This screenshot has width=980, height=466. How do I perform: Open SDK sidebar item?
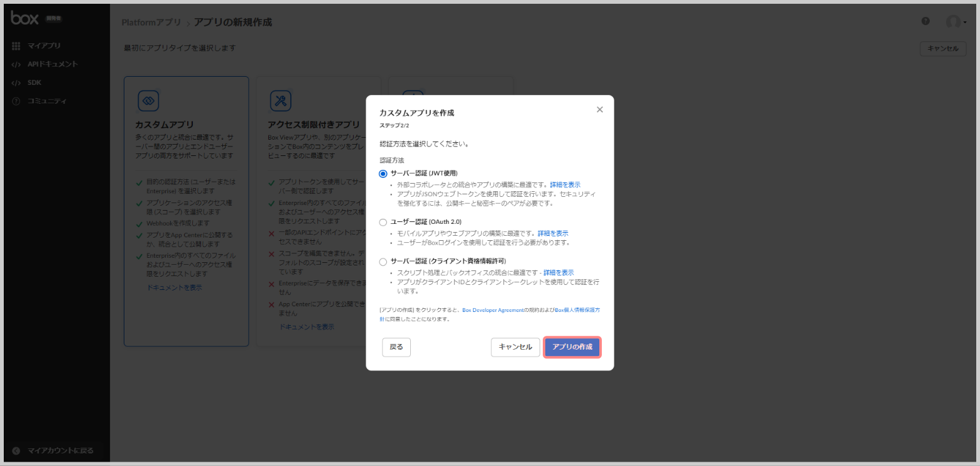(x=35, y=82)
